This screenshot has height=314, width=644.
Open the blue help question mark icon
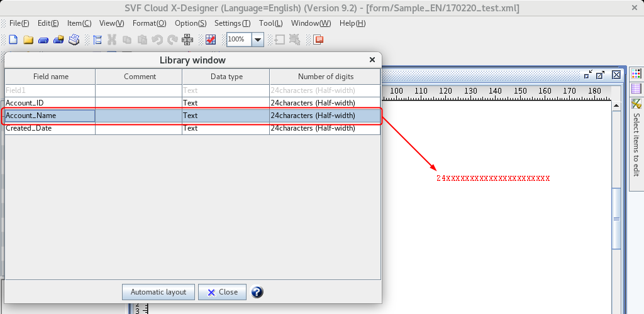(x=257, y=292)
